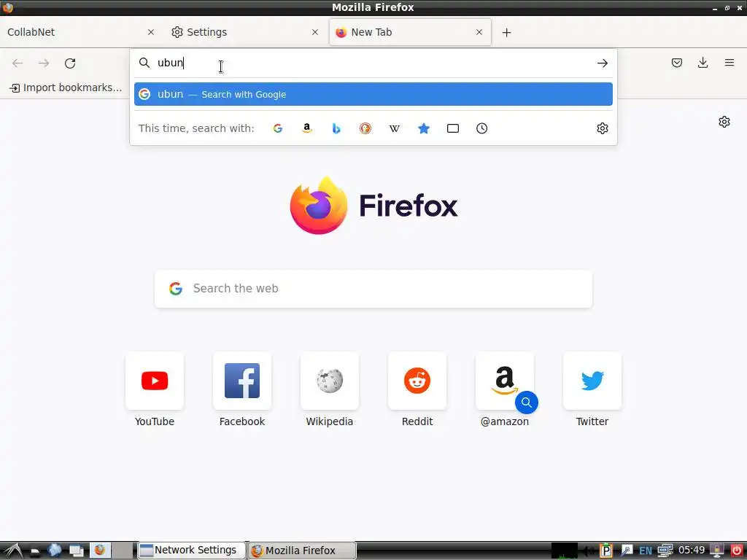Close the New Tab tab
Viewport: 747px width, 560px height.
click(x=479, y=32)
